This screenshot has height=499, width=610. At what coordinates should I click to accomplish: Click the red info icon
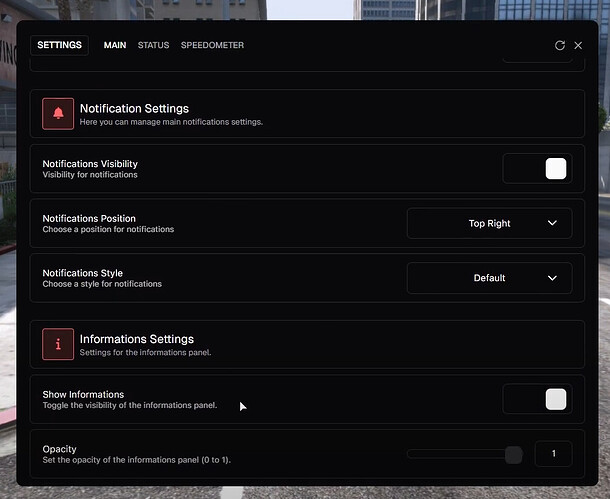click(58, 344)
